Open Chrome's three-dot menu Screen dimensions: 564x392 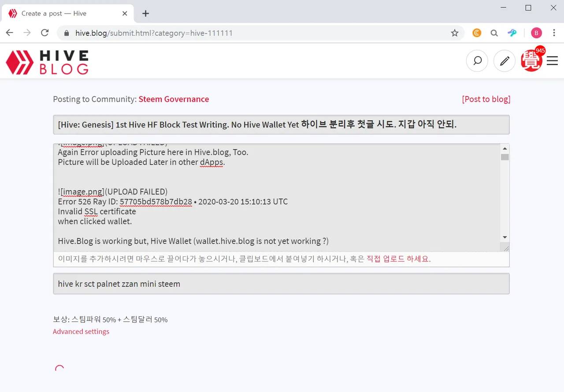(554, 33)
